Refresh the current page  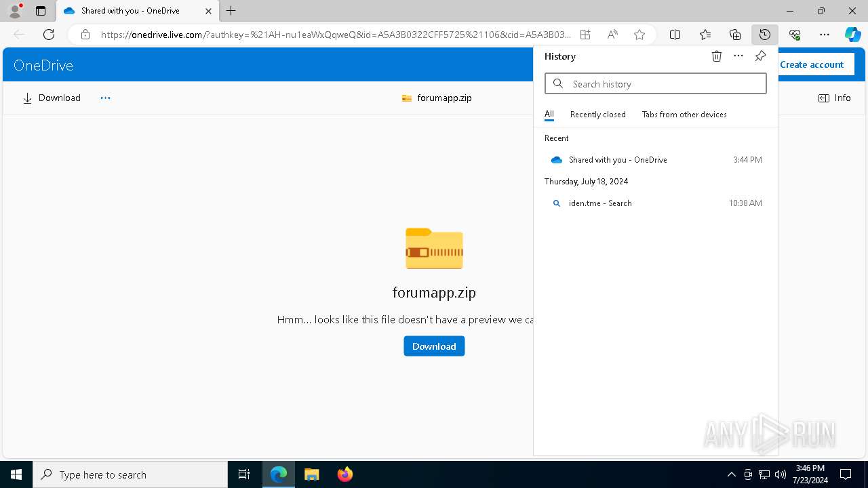tap(49, 35)
